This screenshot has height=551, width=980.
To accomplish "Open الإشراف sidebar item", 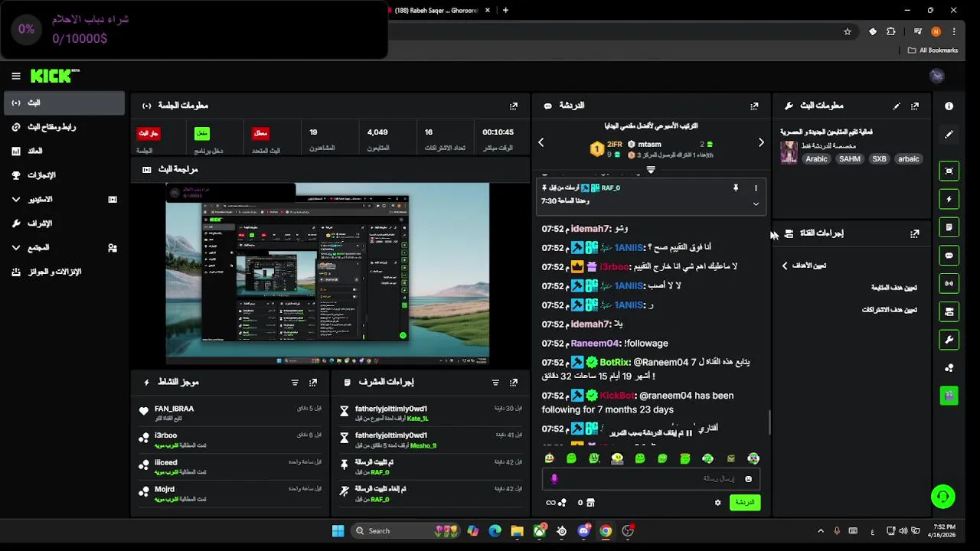I will point(64,223).
